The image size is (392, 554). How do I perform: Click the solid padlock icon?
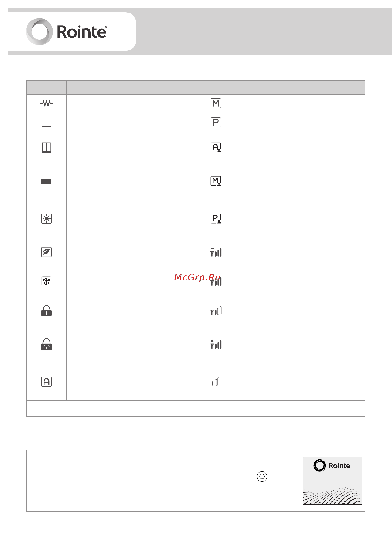pyautogui.click(x=46, y=310)
